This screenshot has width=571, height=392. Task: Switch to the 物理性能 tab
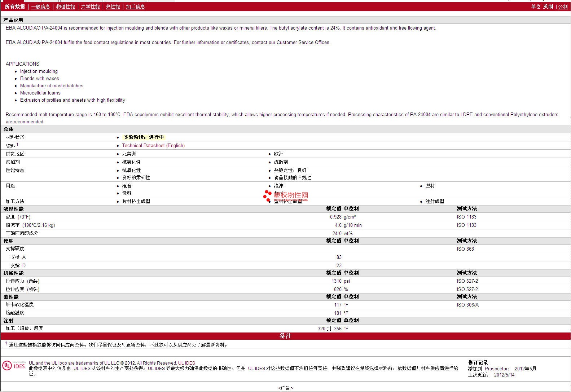[x=65, y=6]
